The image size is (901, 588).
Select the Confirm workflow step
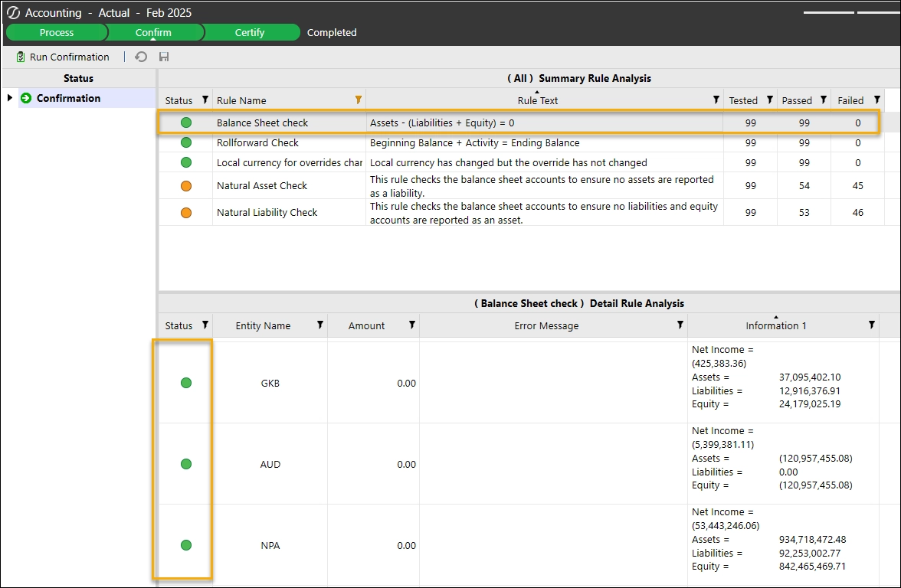coord(153,32)
